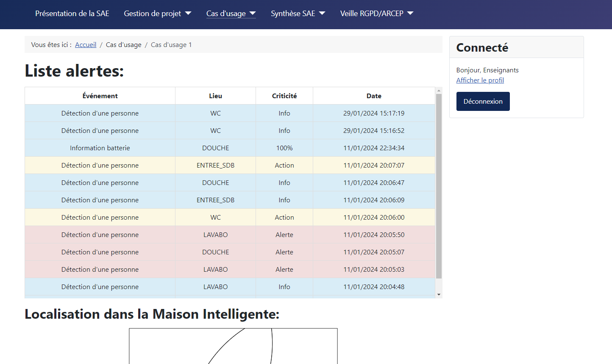612x364 pixels.
Task: Click Action cell in 20:06:00 row
Action: (284, 217)
